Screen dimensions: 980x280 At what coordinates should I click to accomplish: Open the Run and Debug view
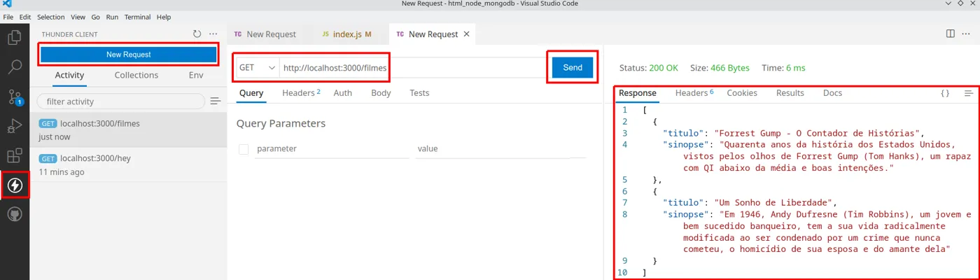tap(14, 127)
